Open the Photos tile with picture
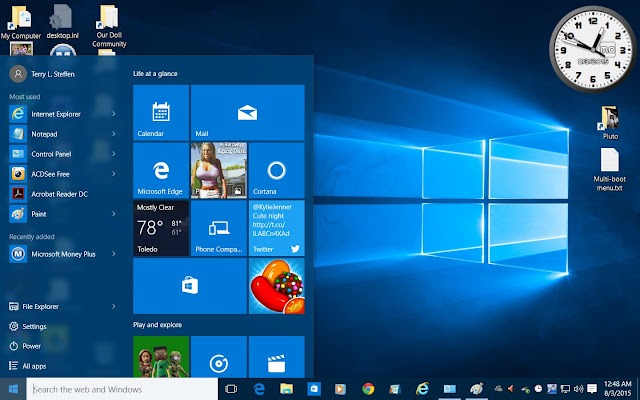The width and height of the screenshot is (640, 400). coord(219,171)
